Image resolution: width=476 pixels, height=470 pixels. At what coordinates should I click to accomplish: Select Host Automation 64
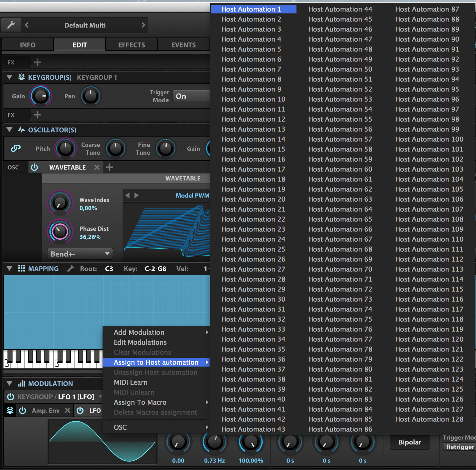(x=340, y=209)
